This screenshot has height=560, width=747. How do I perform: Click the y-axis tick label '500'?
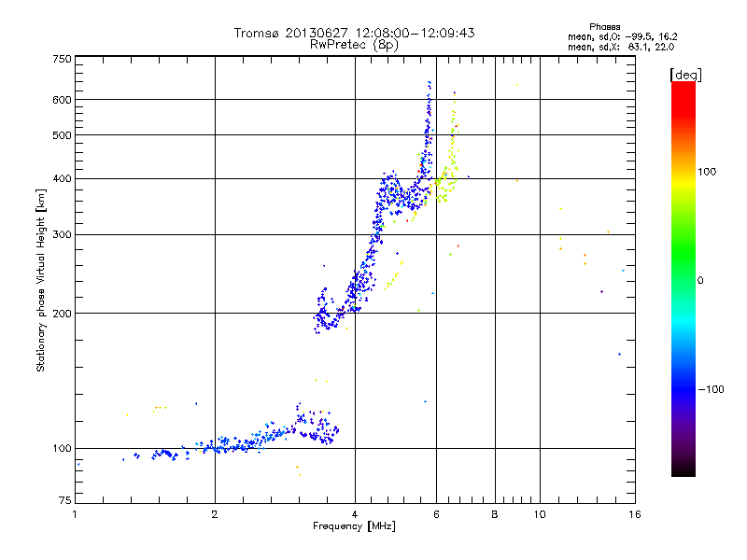(x=62, y=135)
